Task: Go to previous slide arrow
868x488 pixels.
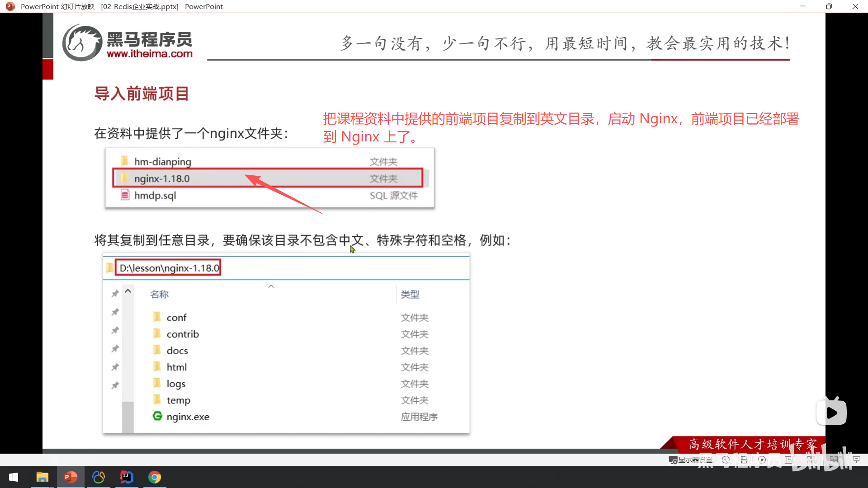Action: pos(726,460)
